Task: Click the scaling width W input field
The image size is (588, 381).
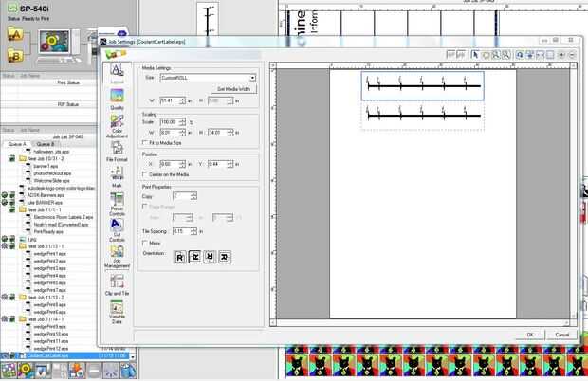Action: coord(170,133)
